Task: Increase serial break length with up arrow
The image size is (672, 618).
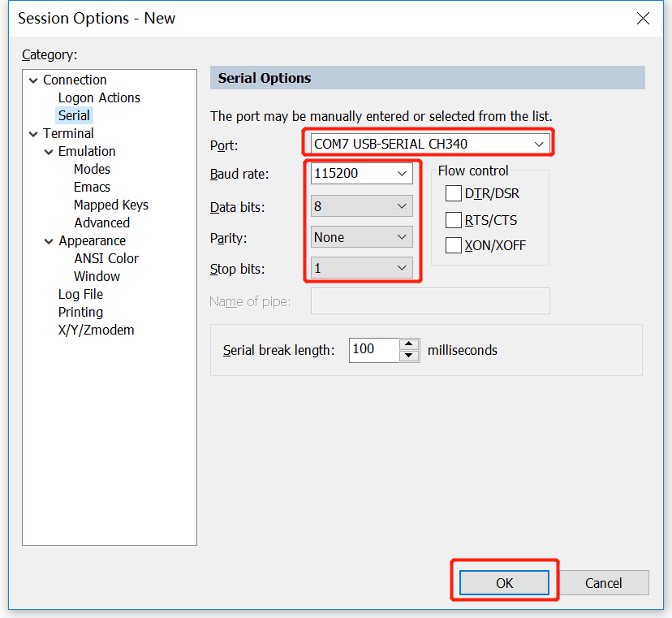Action: (x=410, y=344)
